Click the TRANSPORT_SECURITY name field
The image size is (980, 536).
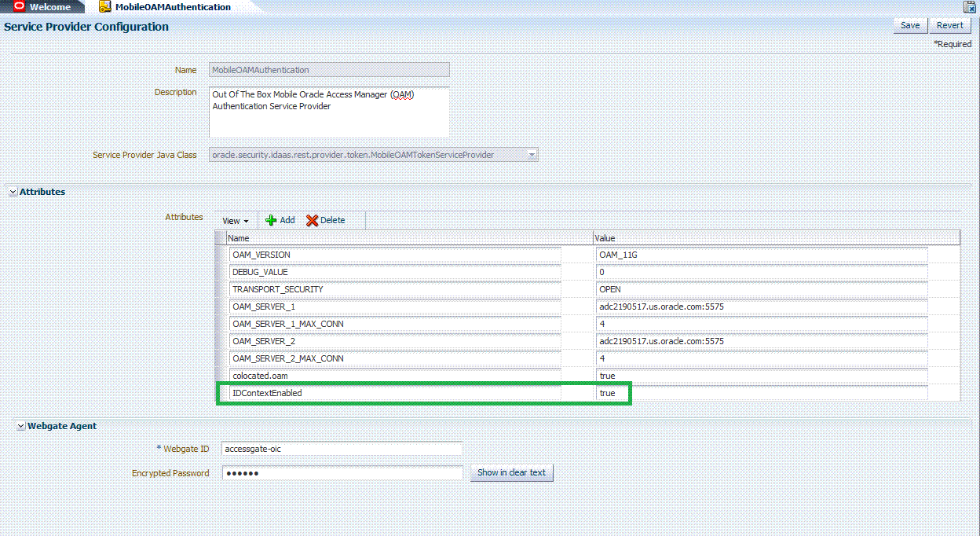click(395, 289)
